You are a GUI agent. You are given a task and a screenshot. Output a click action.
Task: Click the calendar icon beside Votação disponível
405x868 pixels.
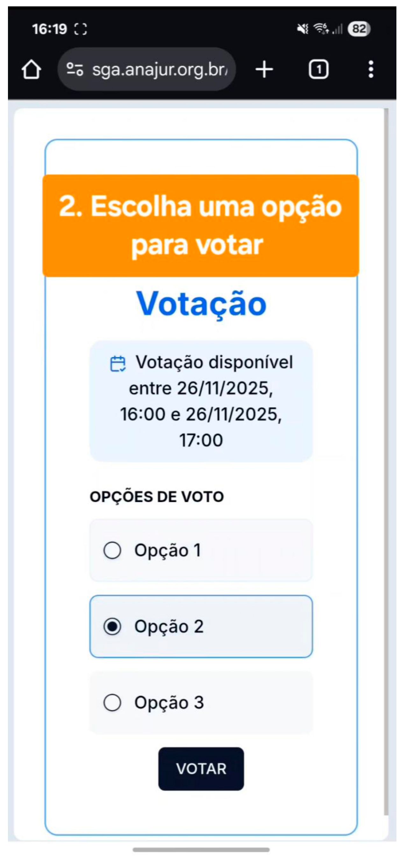(118, 364)
